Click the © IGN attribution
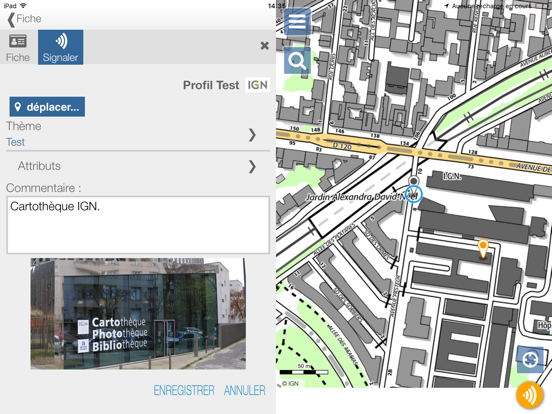This screenshot has height=414, width=552. [x=290, y=384]
